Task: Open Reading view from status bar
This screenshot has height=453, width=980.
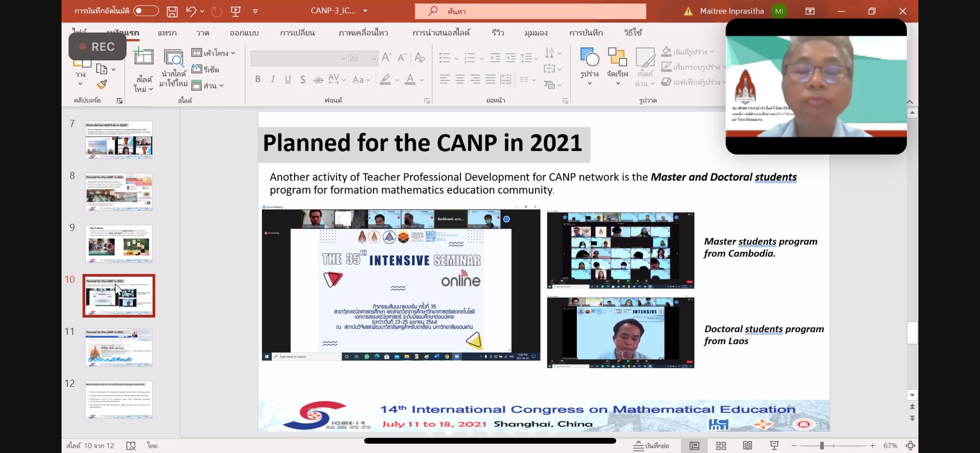Action: pos(747,446)
